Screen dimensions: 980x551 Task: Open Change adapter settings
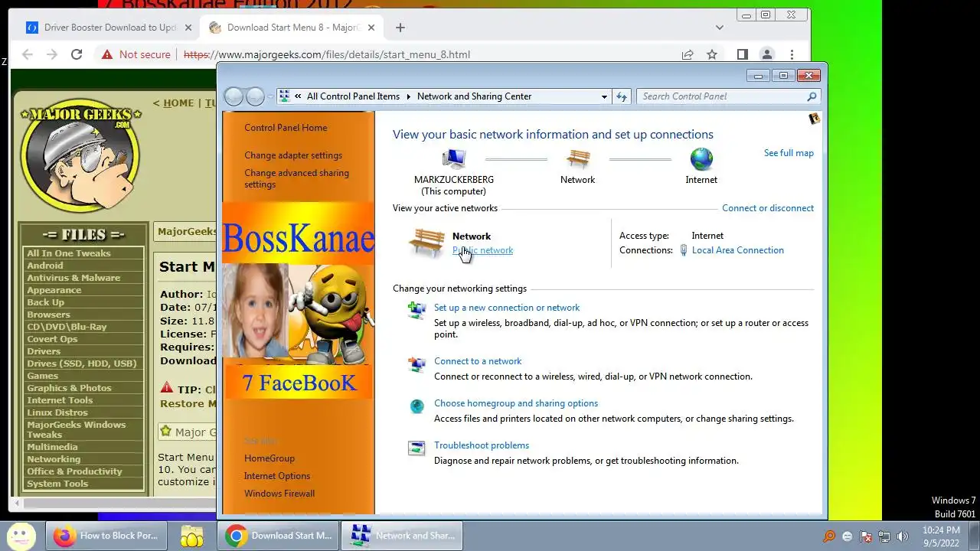click(293, 155)
